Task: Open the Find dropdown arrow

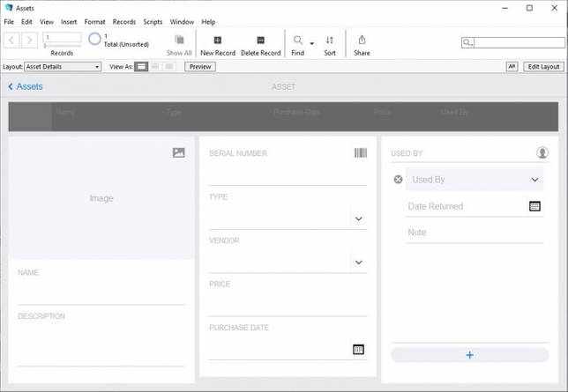Action: (312, 44)
